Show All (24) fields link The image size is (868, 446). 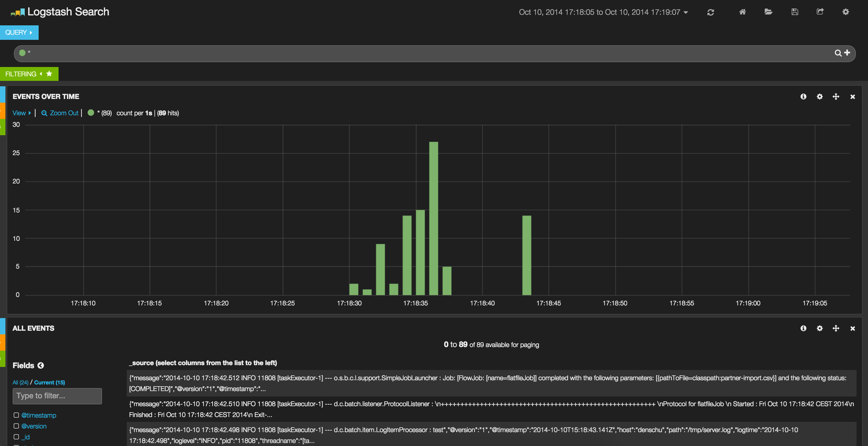coord(20,382)
